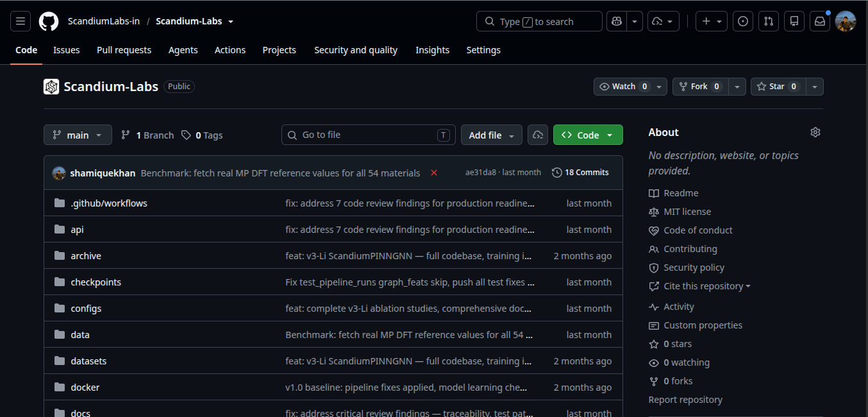Switch to the Projects tab
Screen dimensions: 868x417
[x=280, y=50]
